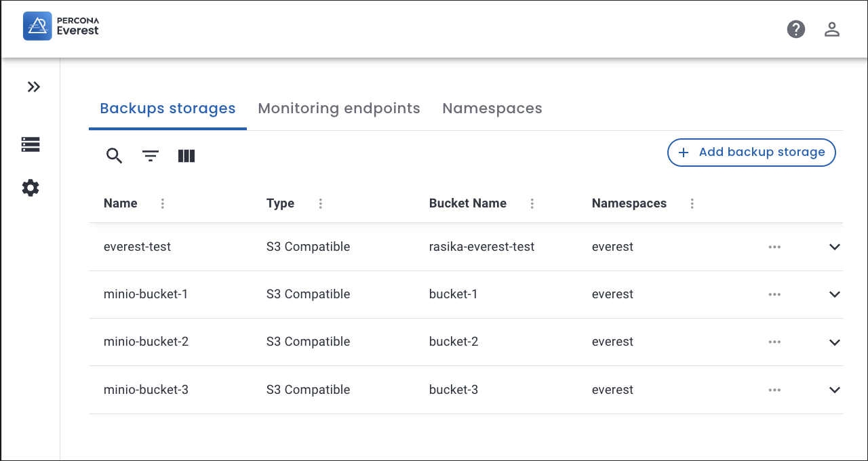Open the user account profile icon
Viewport: 868px width, 461px height.
832,29
